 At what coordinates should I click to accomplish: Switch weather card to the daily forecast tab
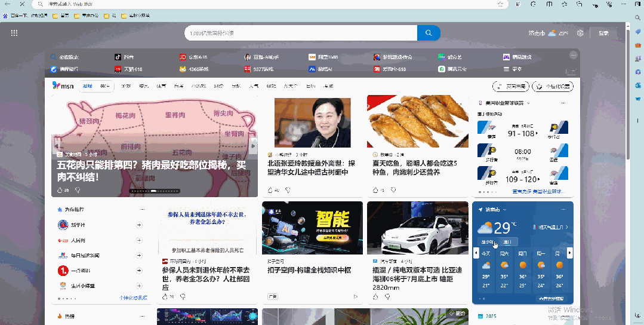point(508,242)
